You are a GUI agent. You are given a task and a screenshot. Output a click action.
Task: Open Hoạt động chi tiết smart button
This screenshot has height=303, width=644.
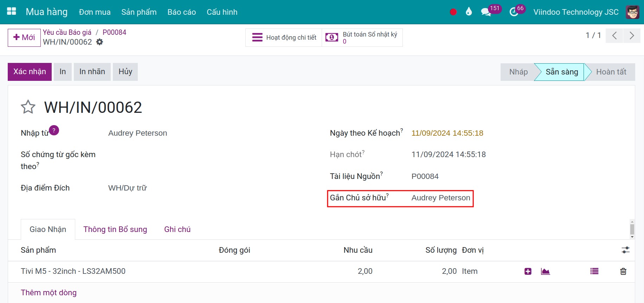pos(284,38)
